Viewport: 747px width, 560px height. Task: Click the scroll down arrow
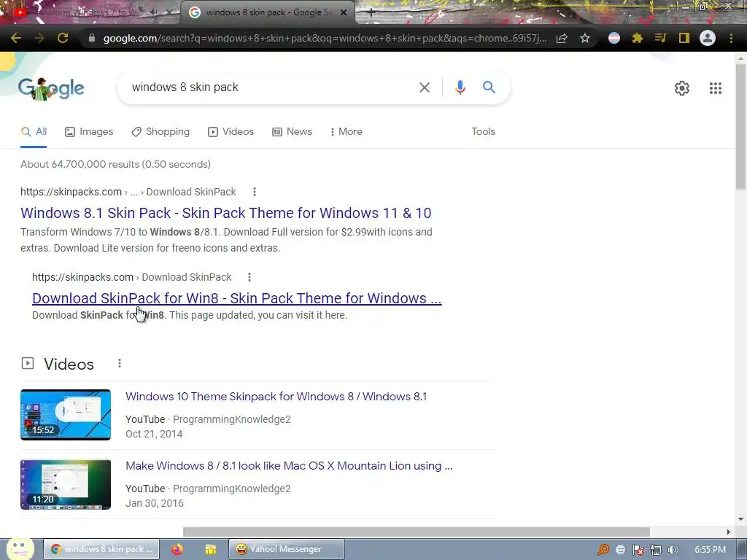pyautogui.click(x=741, y=519)
